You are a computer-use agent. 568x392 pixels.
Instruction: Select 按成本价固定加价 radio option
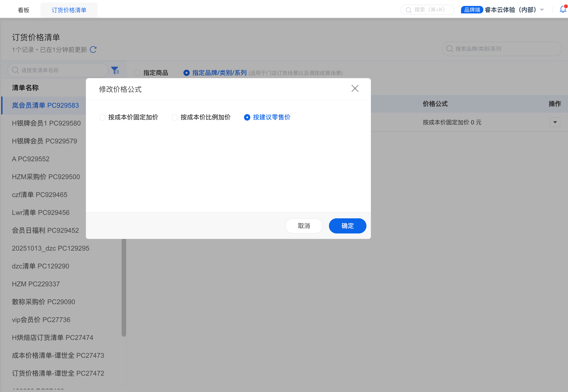click(x=102, y=117)
